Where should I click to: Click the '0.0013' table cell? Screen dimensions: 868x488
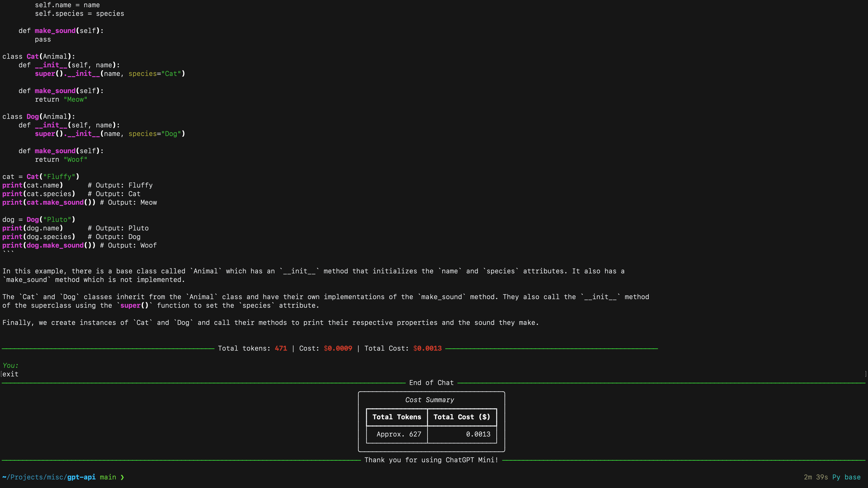tap(478, 434)
